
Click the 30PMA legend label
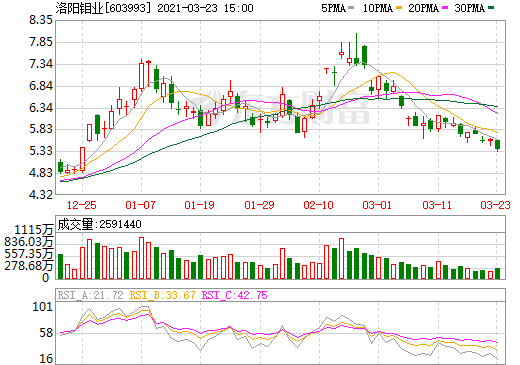coord(469,8)
